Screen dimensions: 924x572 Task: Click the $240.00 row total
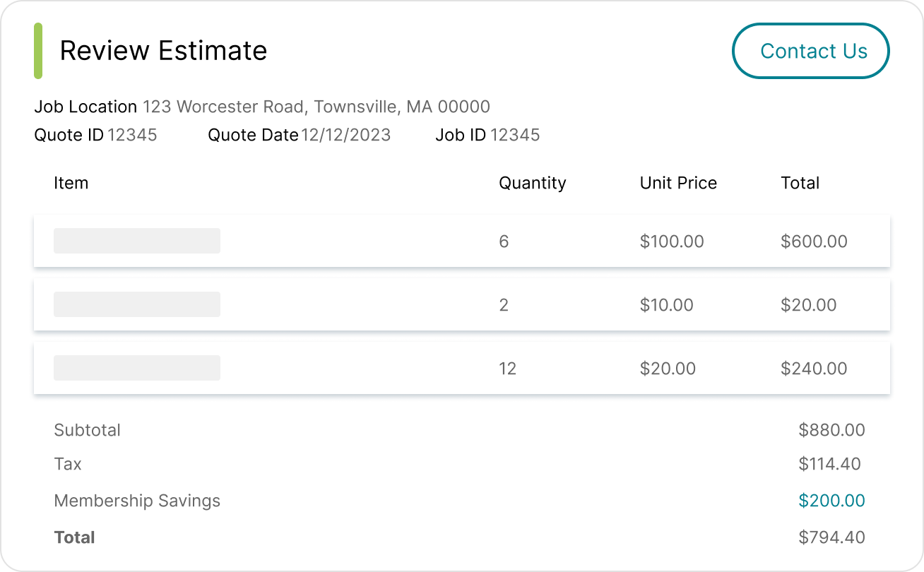tap(814, 368)
